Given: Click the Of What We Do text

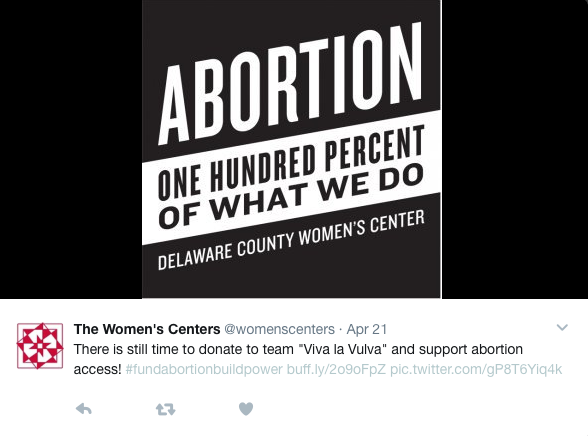Looking at the screenshot, I should point(291,196).
